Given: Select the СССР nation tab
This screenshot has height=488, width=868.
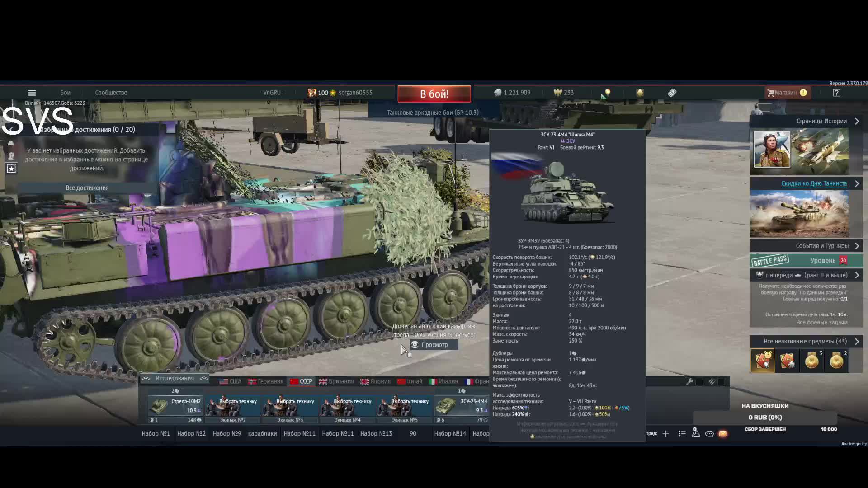Looking at the screenshot, I should (301, 381).
